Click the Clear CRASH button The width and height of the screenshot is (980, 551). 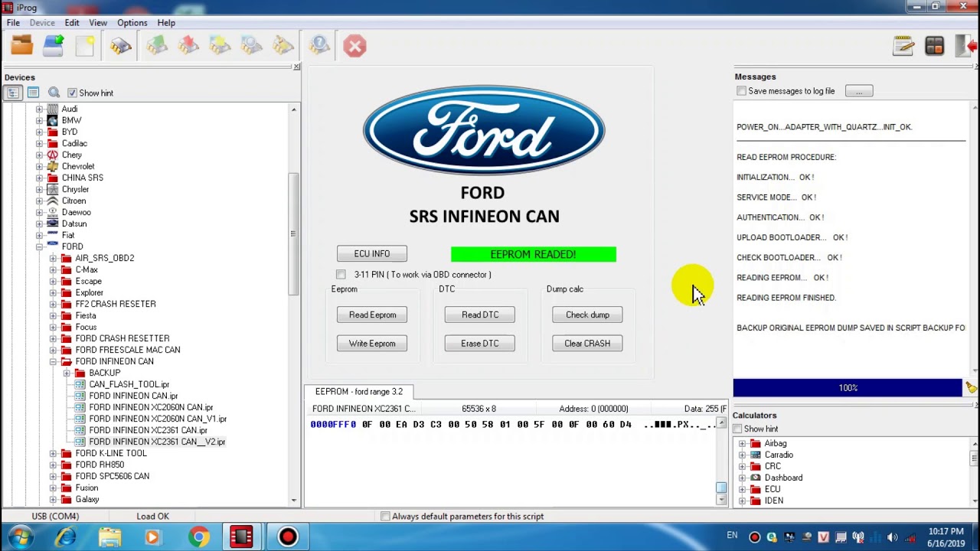[x=587, y=344]
